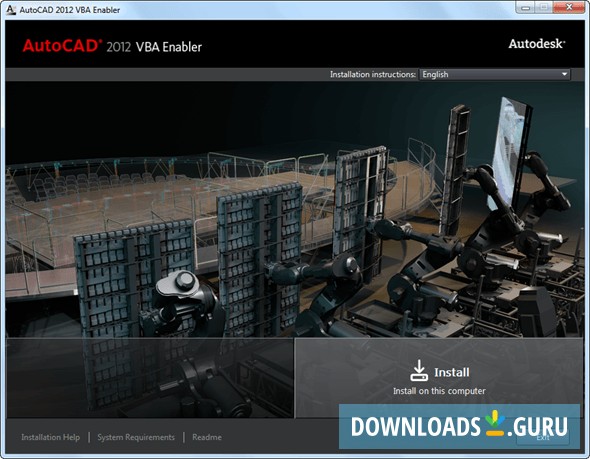Close the AutoCAD 2012 VBA Enabler window
The height and width of the screenshot is (459, 590).
tap(569, 7)
